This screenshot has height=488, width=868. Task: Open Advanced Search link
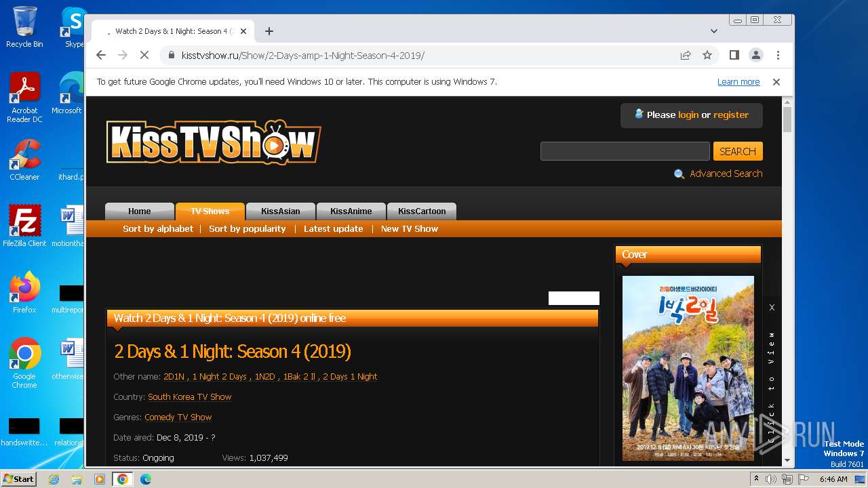[x=726, y=174]
